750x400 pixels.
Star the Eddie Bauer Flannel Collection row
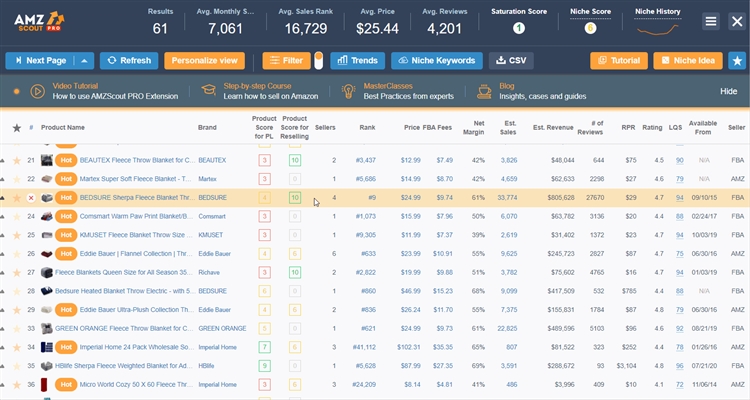click(x=16, y=254)
